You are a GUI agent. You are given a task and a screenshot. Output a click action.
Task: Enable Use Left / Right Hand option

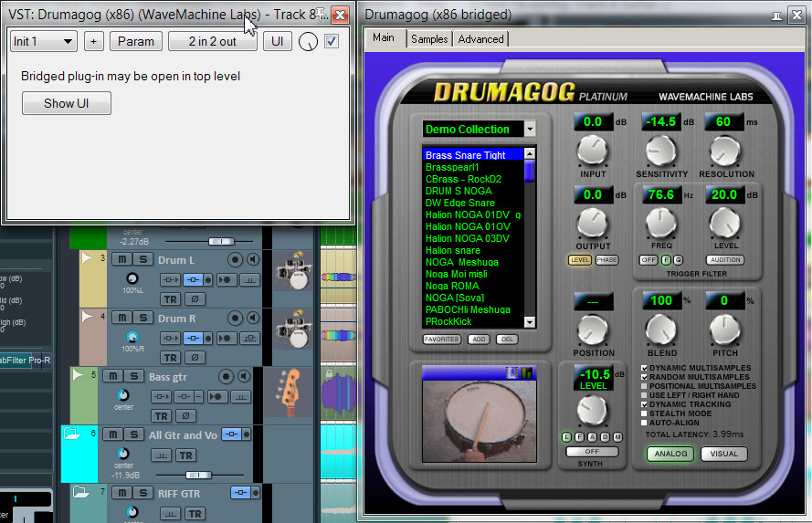[644, 395]
